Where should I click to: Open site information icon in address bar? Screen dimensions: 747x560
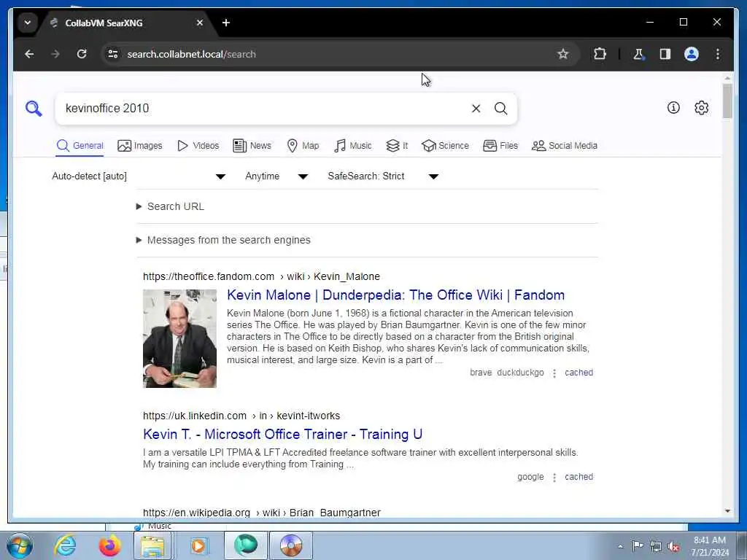(x=113, y=54)
